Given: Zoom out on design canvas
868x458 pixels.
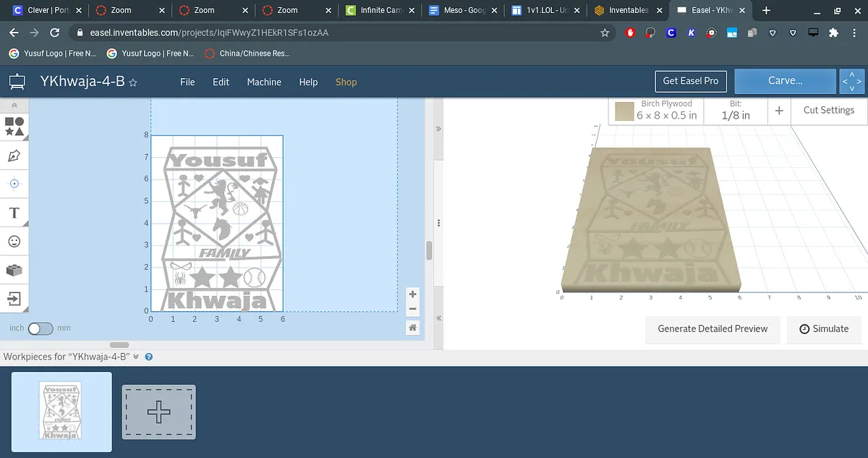Looking at the screenshot, I should coord(412,309).
